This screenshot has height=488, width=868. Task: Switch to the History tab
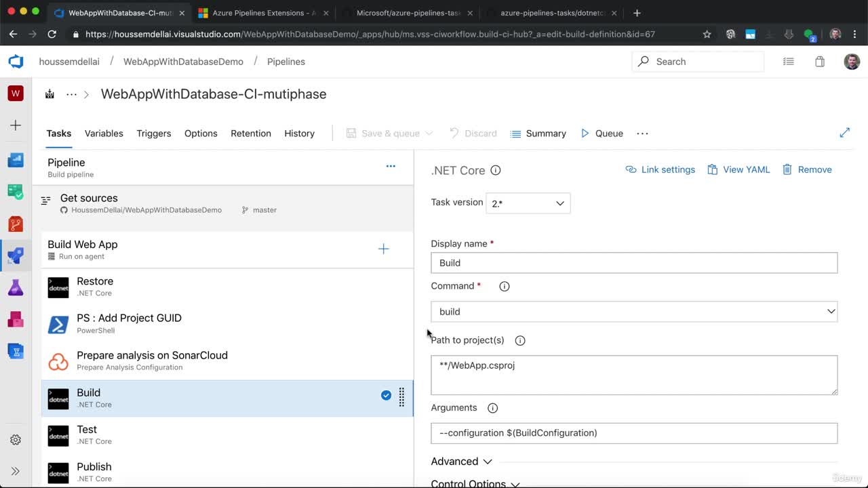click(x=300, y=134)
